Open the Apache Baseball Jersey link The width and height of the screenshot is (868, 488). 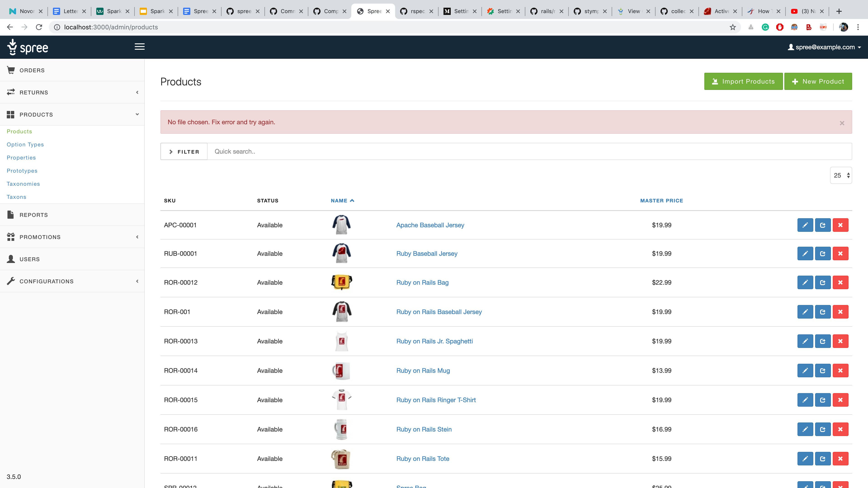tap(430, 225)
